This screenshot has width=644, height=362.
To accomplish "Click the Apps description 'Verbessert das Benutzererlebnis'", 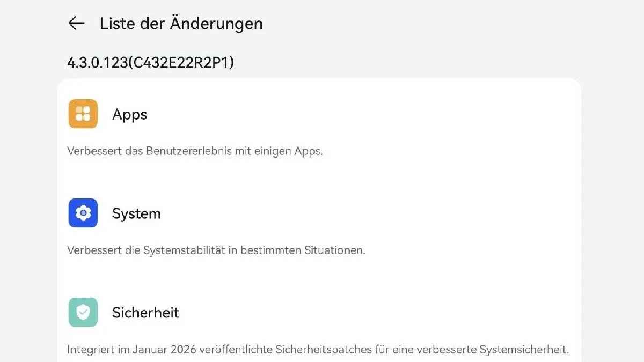I will [x=195, y=151].
